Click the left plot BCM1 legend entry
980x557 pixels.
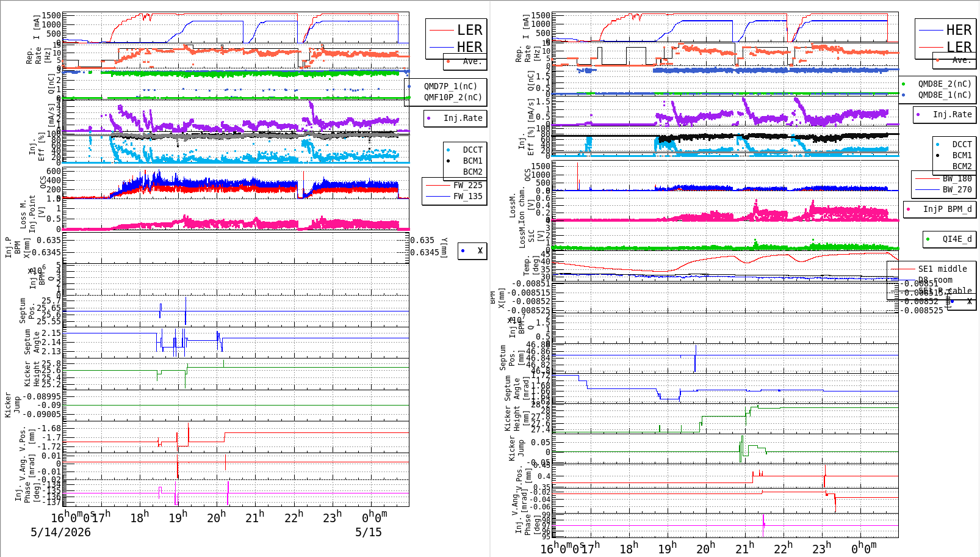(x=472, y=161)
